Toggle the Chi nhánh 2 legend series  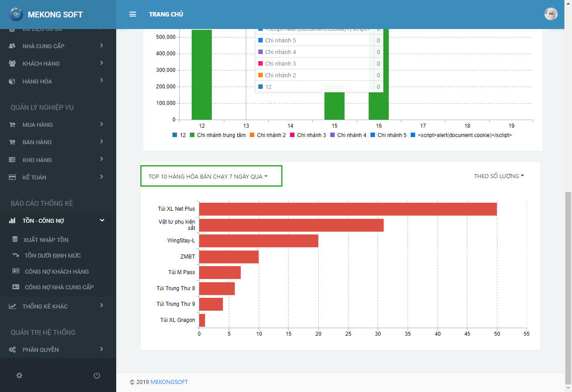268,135
